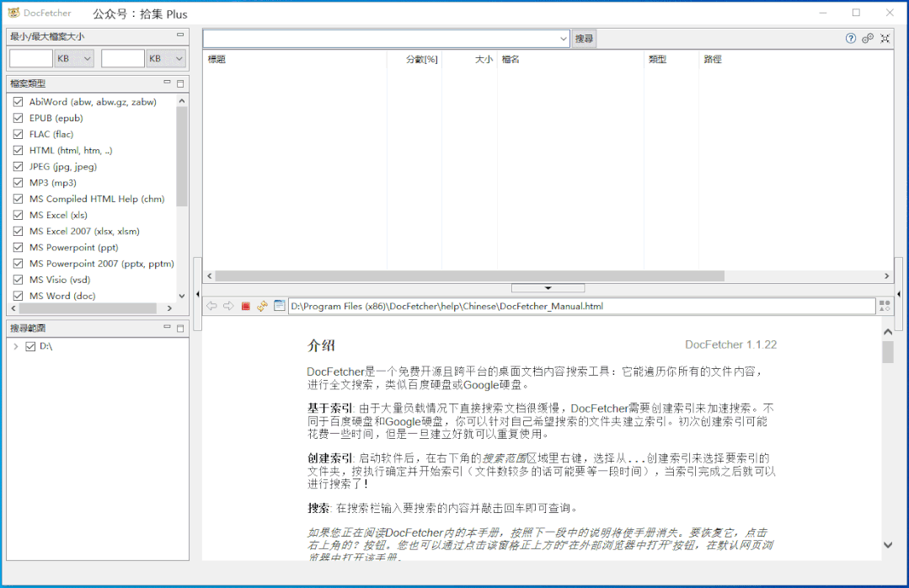Collapse preview pane with the down-arrow bar

coord(548,288)
